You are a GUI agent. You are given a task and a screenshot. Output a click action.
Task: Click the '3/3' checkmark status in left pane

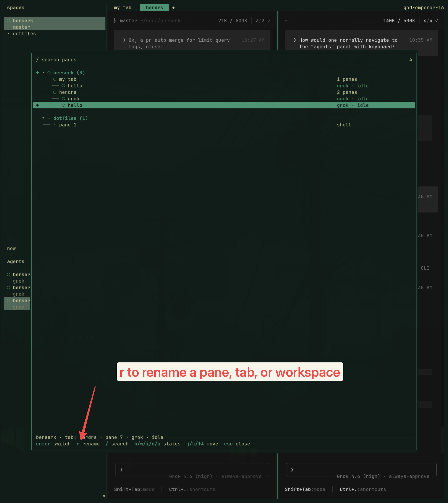click(x=263, y=21)
